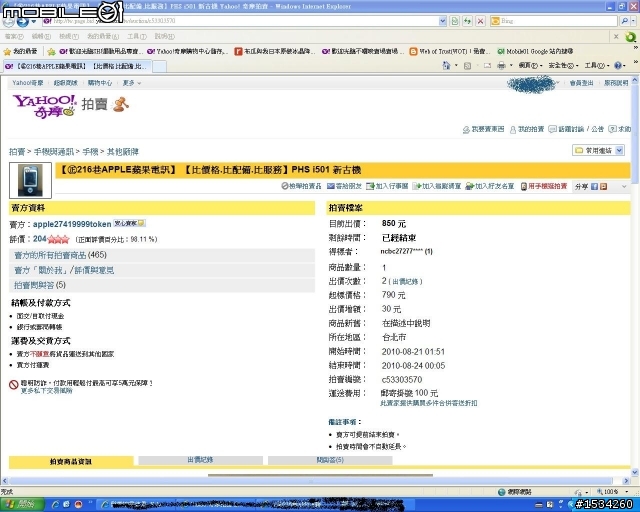Screen dimensions: 640x512
Task: Click seller rating 204 link
Action: point(40,239)
